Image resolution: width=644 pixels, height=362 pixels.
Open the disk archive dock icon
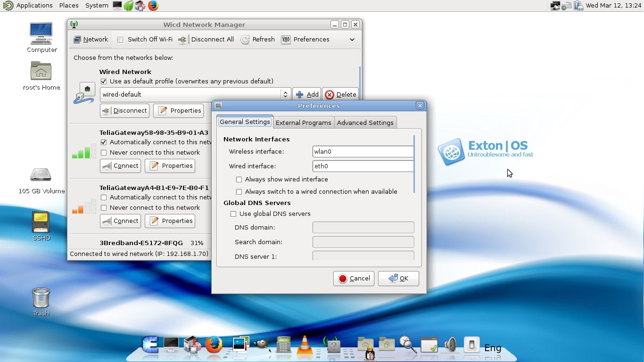coord(192,345)
